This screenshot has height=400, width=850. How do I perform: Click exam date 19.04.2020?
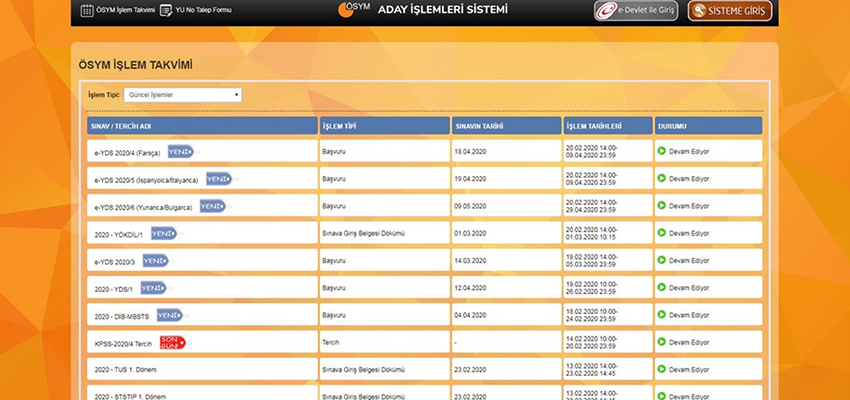pyautogui.click(x=470, y=179)
